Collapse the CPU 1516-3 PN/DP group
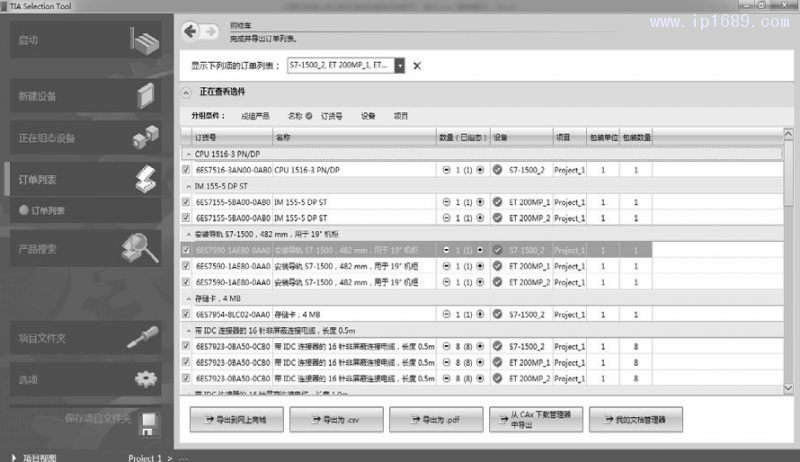Screen dimensions: 800x462 pos(188,154)
